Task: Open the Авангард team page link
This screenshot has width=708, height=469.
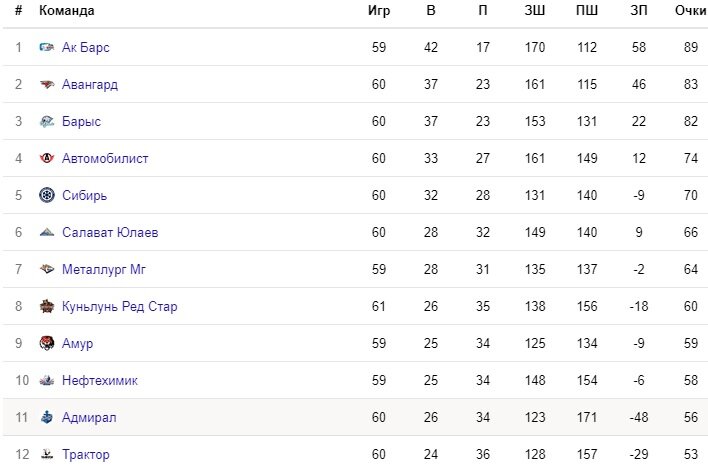Action: 90,84
